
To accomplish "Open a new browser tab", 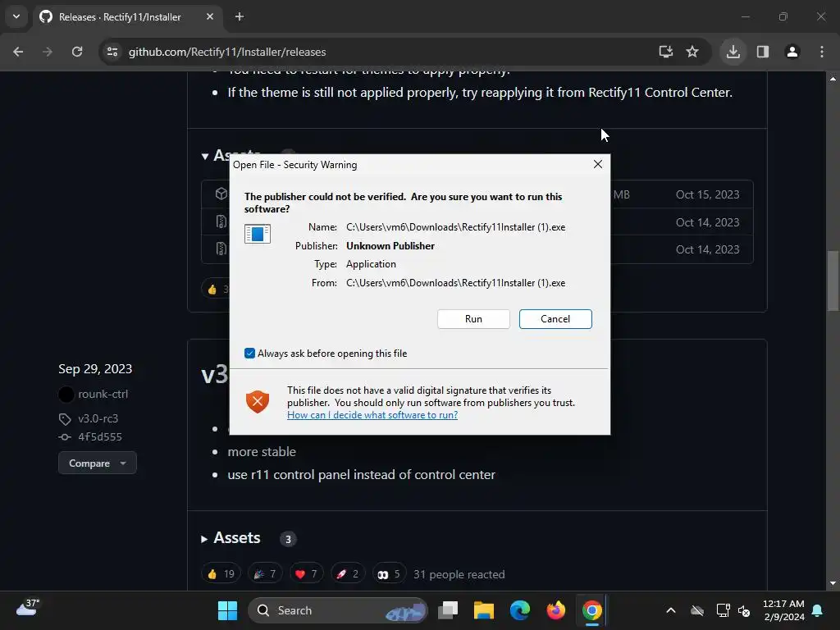I will click(x=239, y=16).
